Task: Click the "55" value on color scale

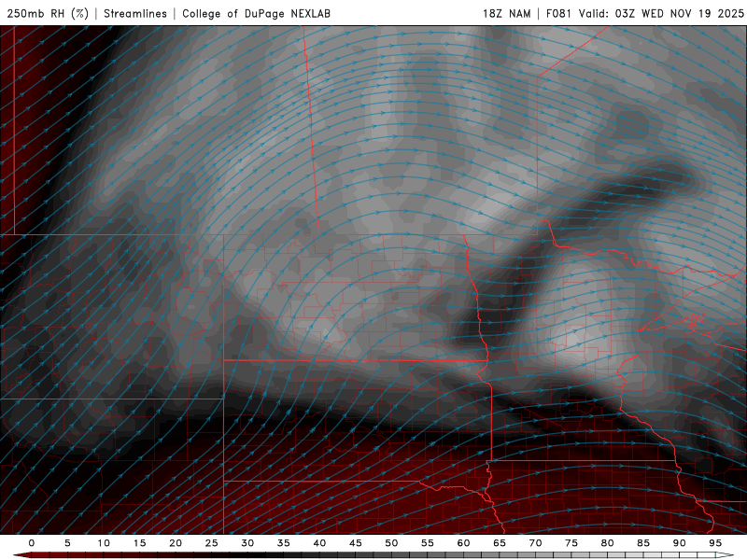Action: pos(428,543)
